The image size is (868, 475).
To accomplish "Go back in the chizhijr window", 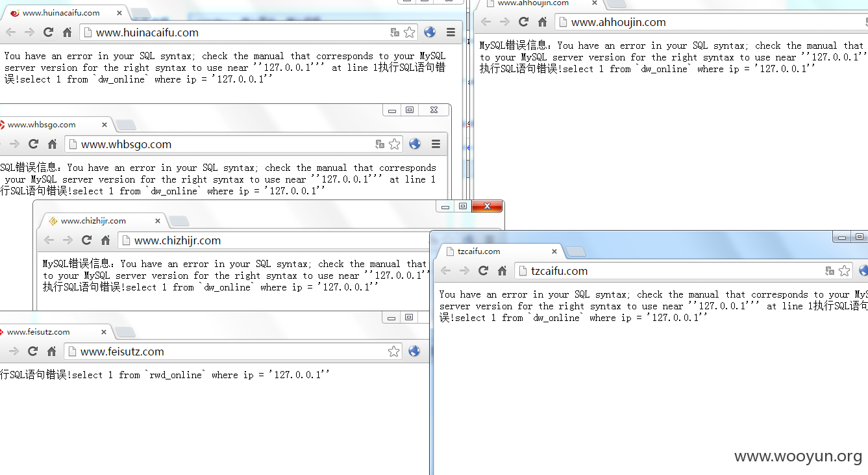I will [x=49, y=240].
